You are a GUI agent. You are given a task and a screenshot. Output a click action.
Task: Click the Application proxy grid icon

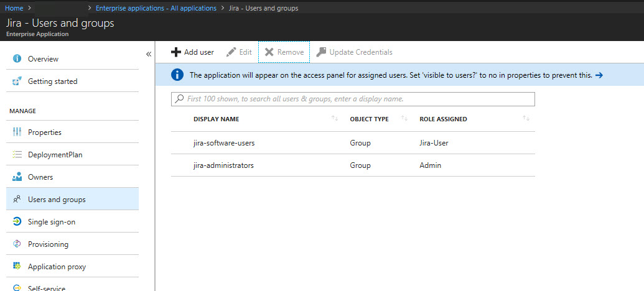17,266
